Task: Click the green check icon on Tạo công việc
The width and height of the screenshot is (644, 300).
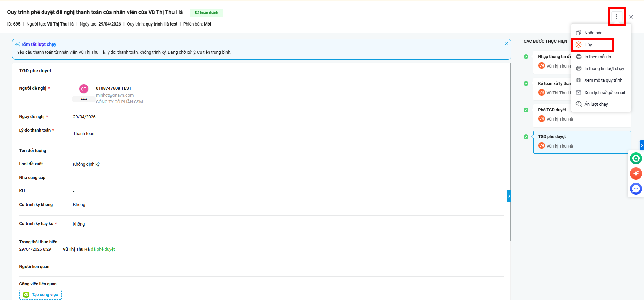Action: click(26, 295)
